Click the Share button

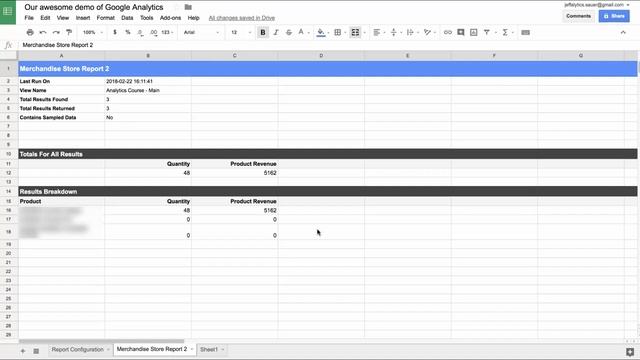pyautogui.click(x=614, y=16)
